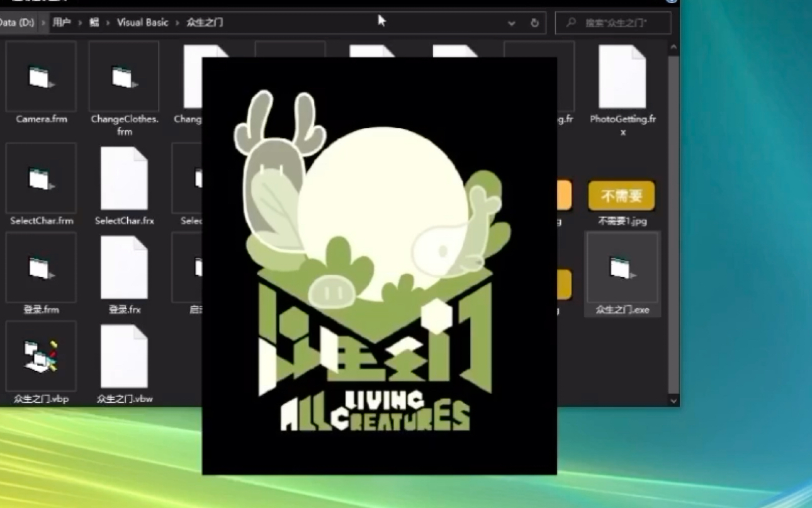Expand the chevron before Visual Basic breadcrumb
812x508 pixels.
coord(108,23)
